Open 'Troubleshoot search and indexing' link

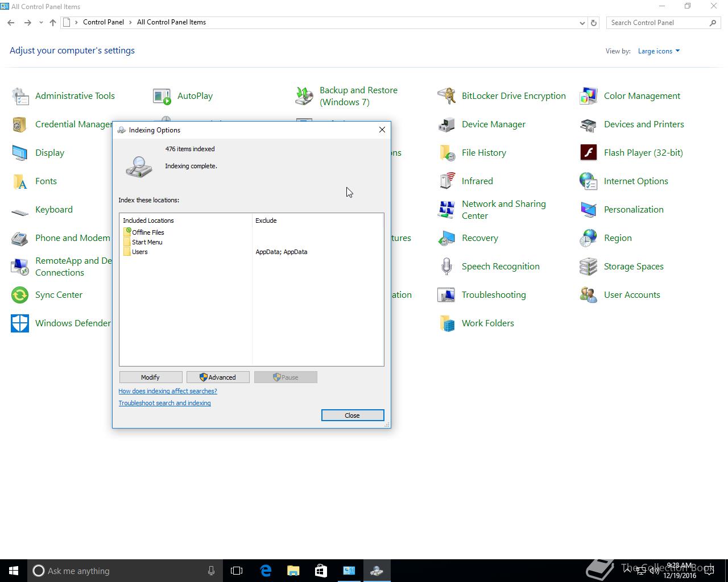point(164,403)
